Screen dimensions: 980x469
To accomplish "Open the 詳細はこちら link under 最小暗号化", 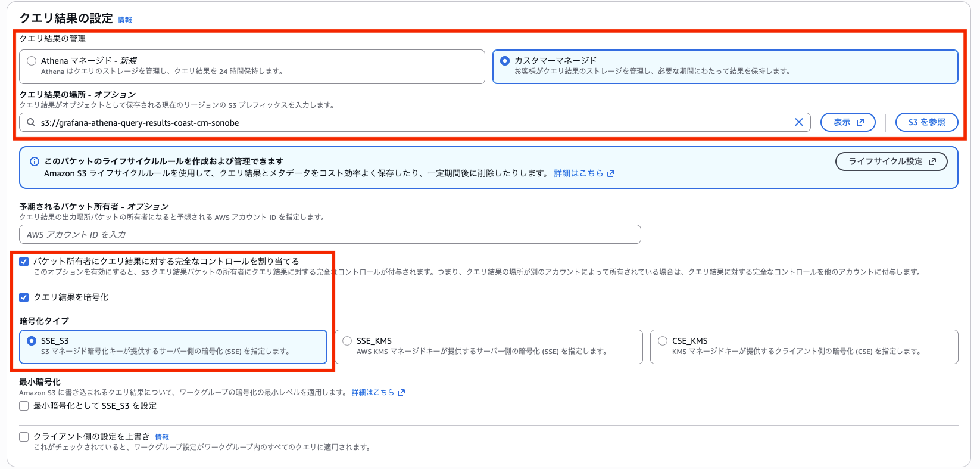I will (378, 392).
